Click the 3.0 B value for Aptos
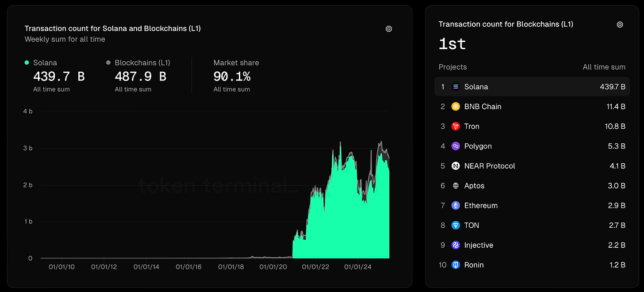644x292 pixels. tap(617, 186)
